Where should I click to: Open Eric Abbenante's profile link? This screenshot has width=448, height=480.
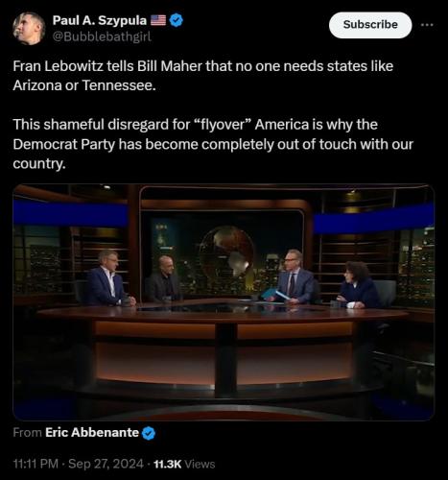(92, 433)
